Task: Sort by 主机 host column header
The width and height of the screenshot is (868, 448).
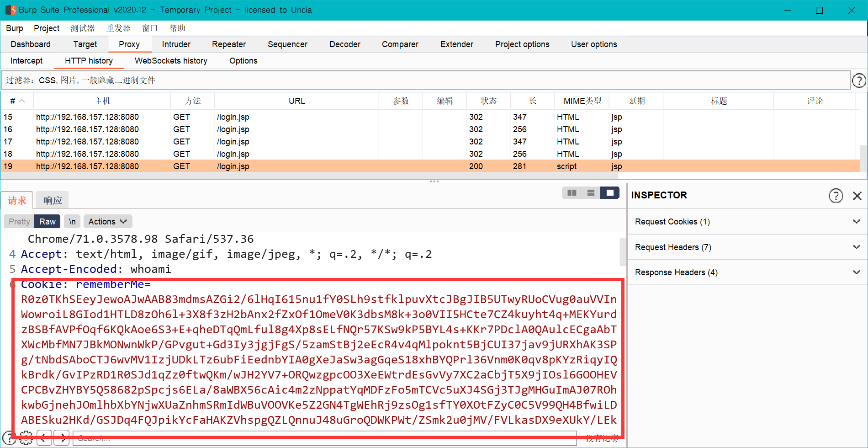Action: tap(102, 101)
